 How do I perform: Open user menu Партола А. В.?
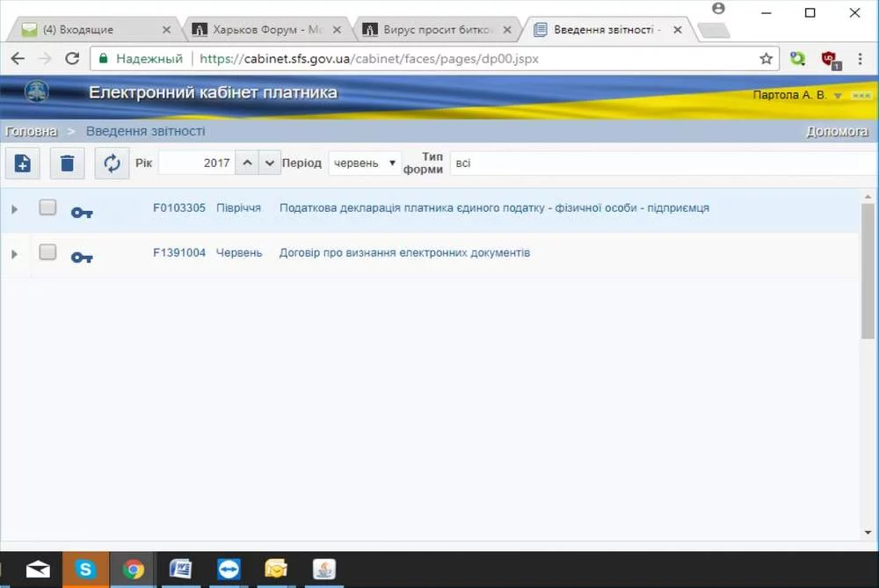tap(797, 95)
